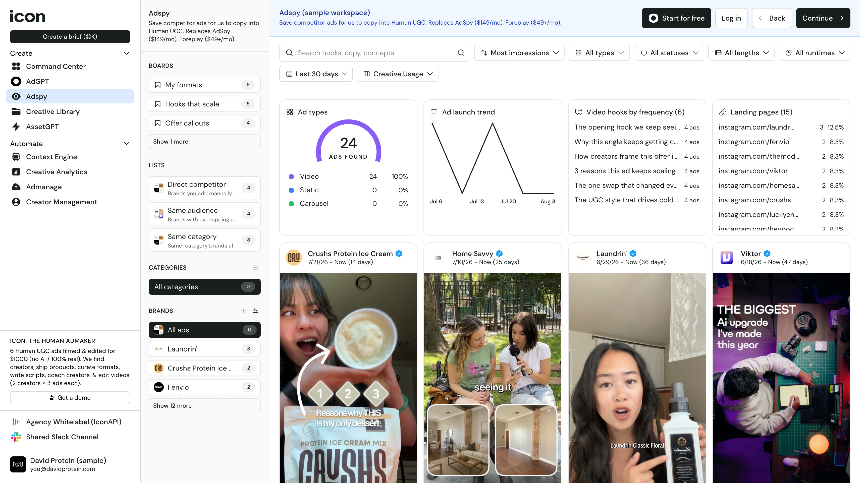Click the instagram.com/viktor landing page link
The width and height of the screenshot is (868, 483).
(753, 171)
